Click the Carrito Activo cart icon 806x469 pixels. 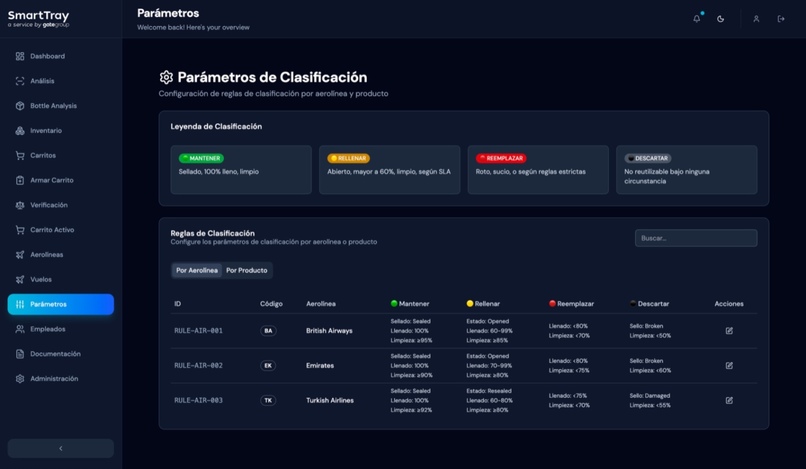point(20,230)
